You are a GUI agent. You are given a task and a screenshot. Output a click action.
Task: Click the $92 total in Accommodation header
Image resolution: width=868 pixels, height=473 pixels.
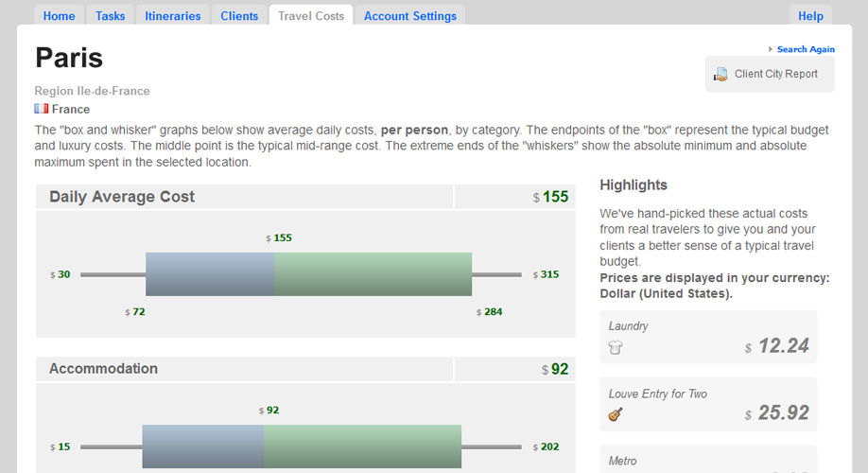coord(555,370)
